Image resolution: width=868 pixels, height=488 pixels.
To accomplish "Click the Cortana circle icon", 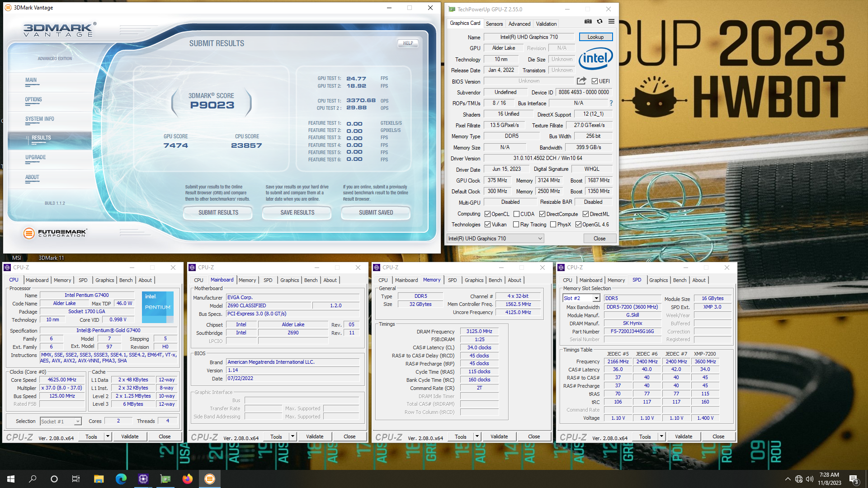I will [54, 479].
